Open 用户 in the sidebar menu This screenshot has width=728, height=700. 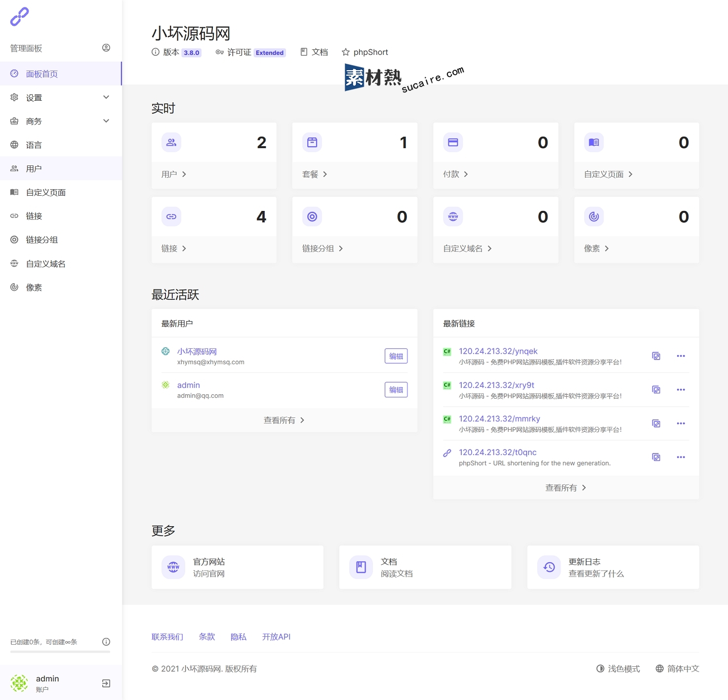coord(61,168)
